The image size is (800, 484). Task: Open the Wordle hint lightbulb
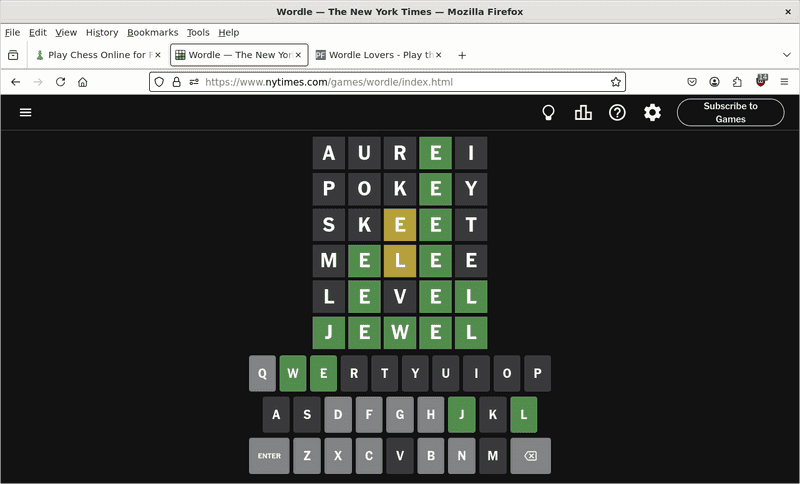[548, 113]
